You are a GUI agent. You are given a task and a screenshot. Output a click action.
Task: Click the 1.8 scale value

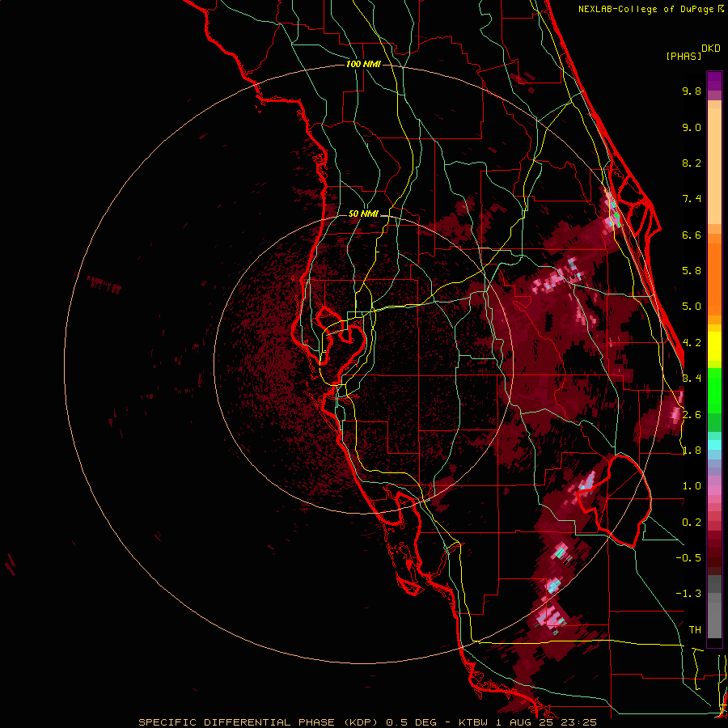click(x=692, y=451)
